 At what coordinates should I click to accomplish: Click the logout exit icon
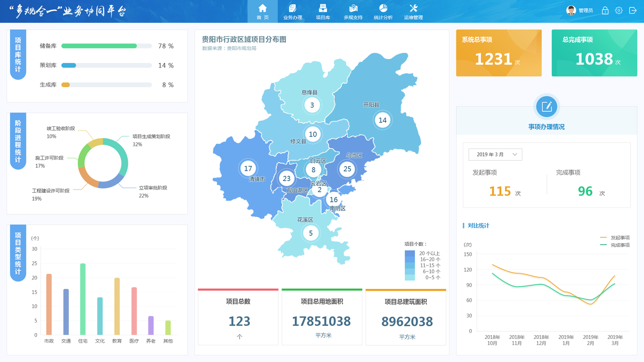(x=633, y=10)
